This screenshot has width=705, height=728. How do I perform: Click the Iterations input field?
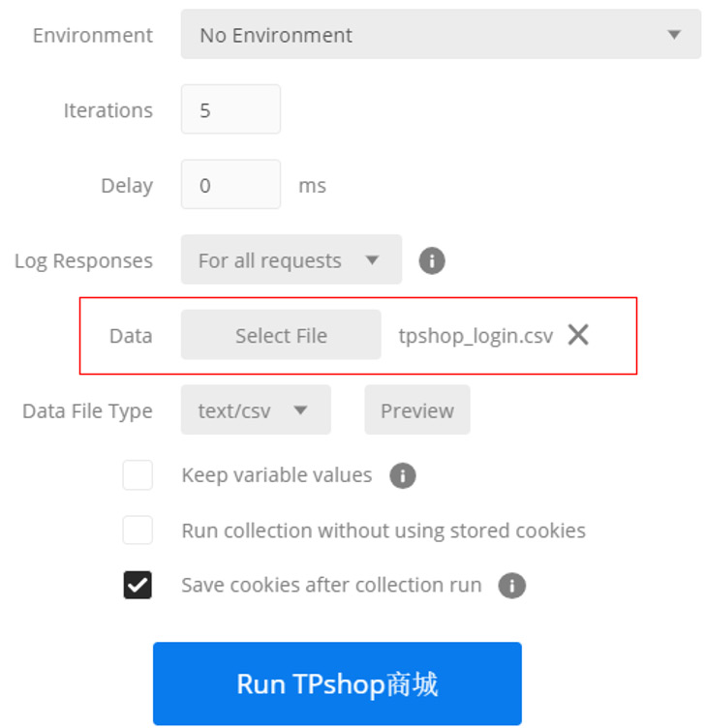coord(230,109)
